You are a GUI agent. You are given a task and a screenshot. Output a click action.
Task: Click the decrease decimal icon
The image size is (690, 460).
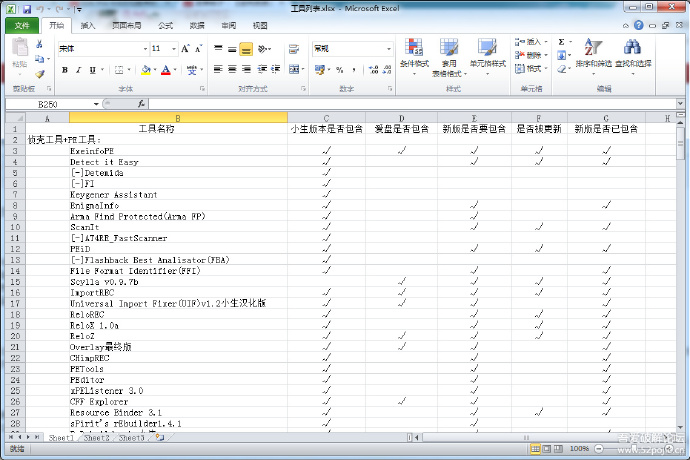click(x=387, y=70)
